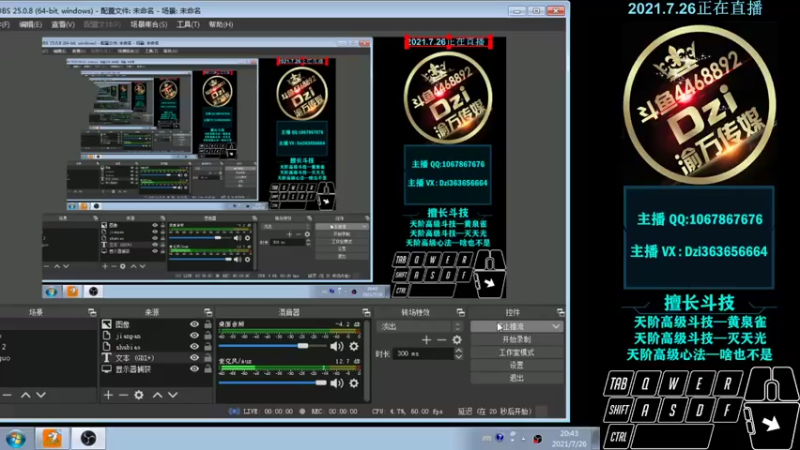The height and width of the screenshot is (450, 800).
Task: Remove transition with minus icon
Action: pyautogui.click(x=442, y=339)
